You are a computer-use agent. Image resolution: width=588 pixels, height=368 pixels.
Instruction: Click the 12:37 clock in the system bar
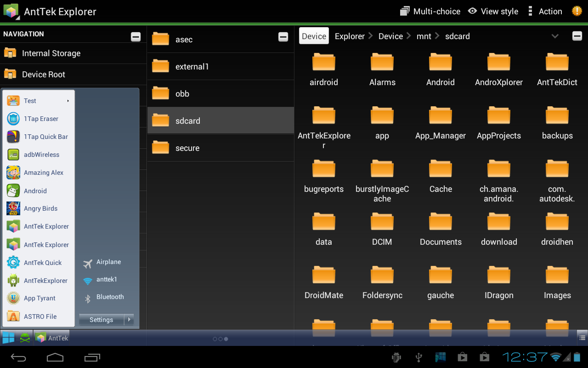click(x=525, y=357)
